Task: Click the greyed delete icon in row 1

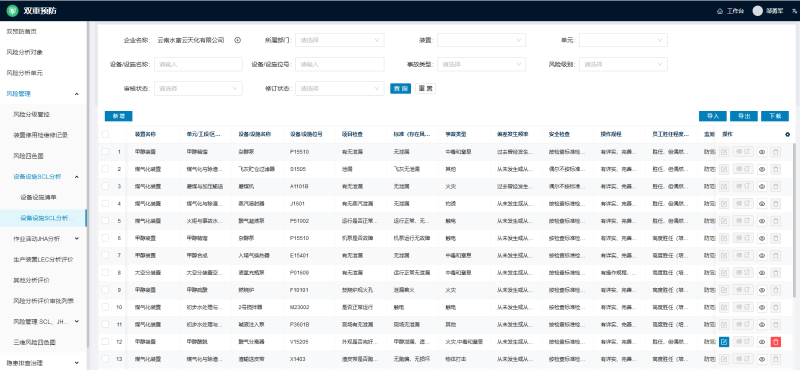Action: point(776,152)
